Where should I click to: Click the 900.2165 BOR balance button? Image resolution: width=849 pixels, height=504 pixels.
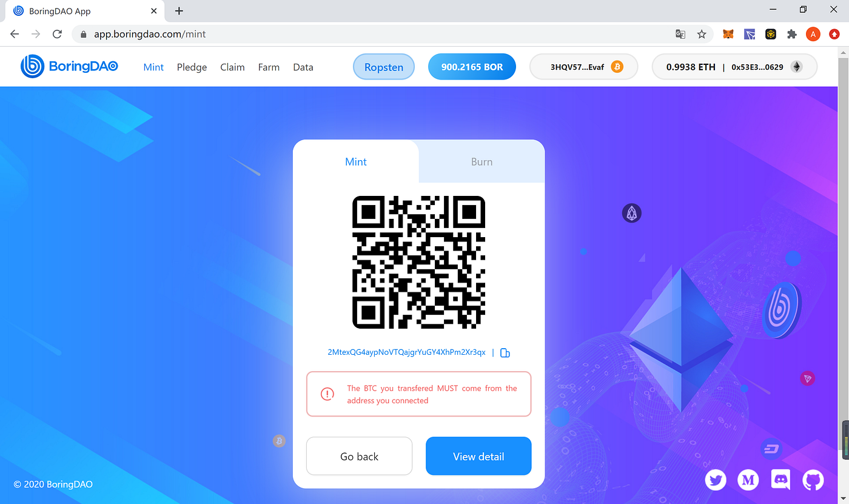pyautogui.click(x=472, y=67)
